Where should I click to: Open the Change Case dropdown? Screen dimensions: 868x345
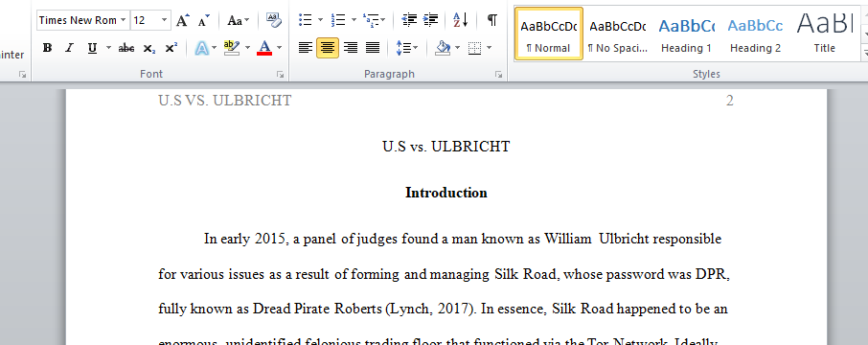tap(239, 20)
